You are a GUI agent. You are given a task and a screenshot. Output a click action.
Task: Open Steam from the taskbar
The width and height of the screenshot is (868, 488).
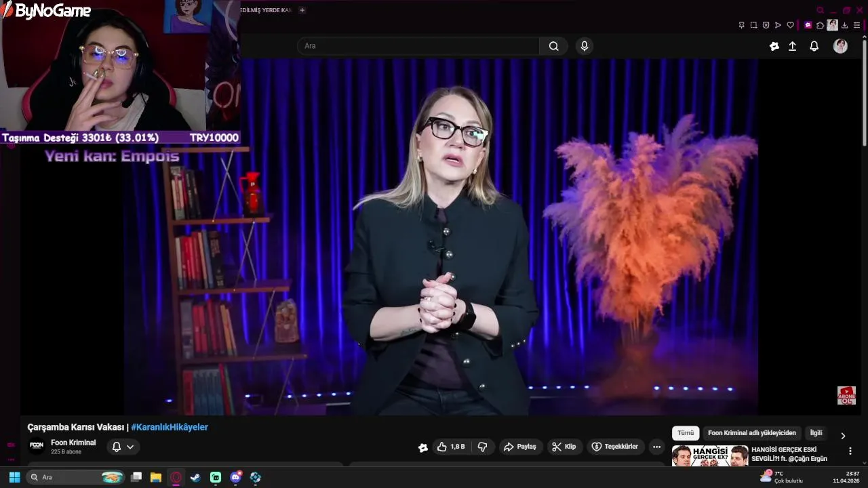click(195, 477)
